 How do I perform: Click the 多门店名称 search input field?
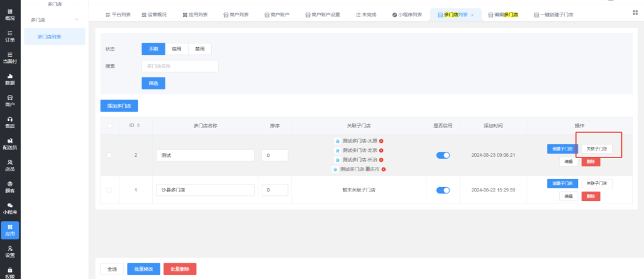click(180, 65)
